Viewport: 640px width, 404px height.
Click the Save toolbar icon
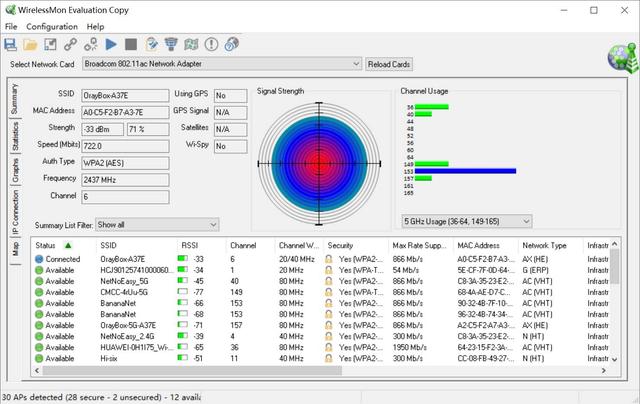click(10, 44)
